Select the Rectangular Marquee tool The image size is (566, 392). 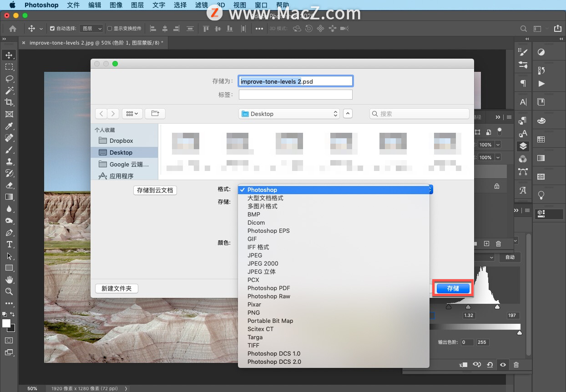9,67
